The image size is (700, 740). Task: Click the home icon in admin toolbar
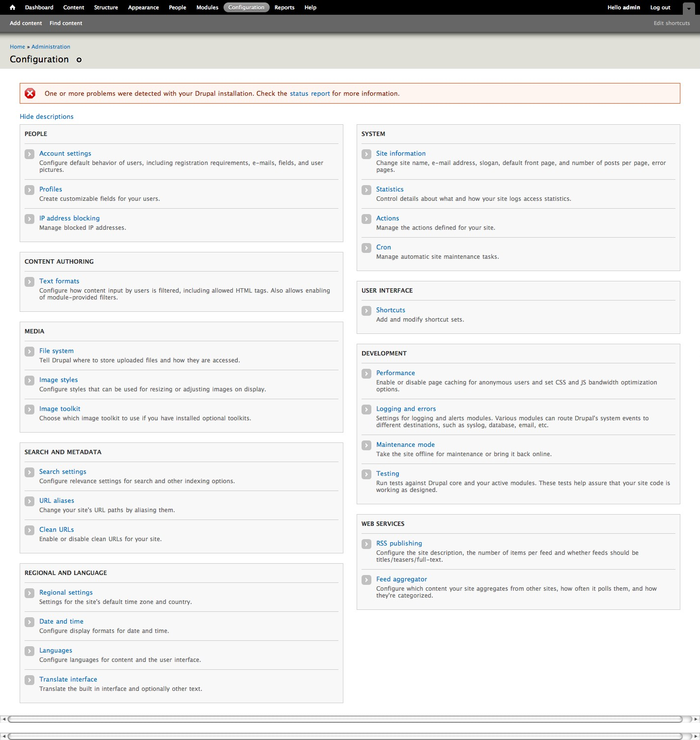click(13, 7)
